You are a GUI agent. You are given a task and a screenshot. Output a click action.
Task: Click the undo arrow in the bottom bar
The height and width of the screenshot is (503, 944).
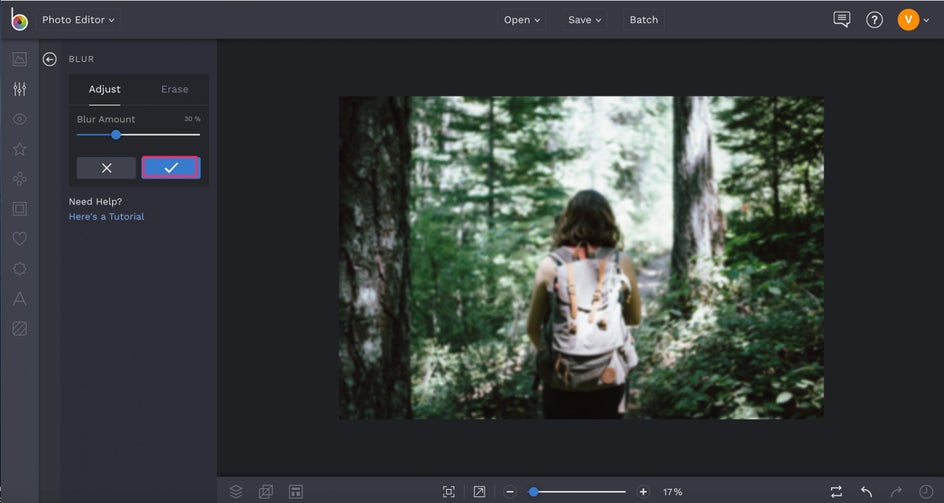pyautogui.click(x=866, y=492)
